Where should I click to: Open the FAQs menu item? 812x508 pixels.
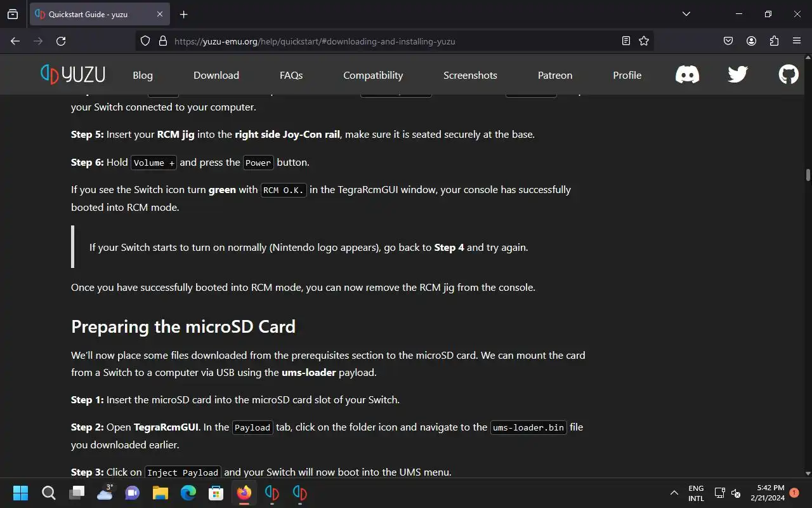[291, 75]
